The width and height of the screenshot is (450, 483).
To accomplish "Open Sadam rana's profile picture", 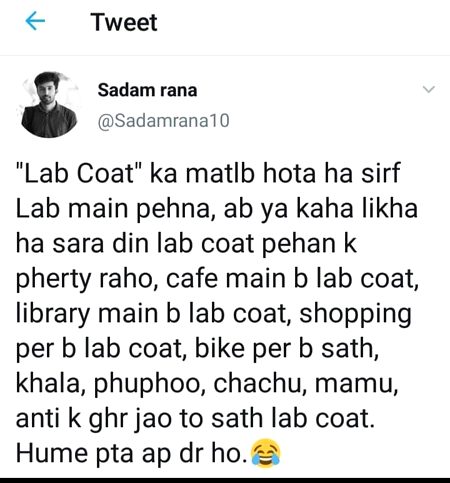I will pyautogui.click(x=49, y=105).
